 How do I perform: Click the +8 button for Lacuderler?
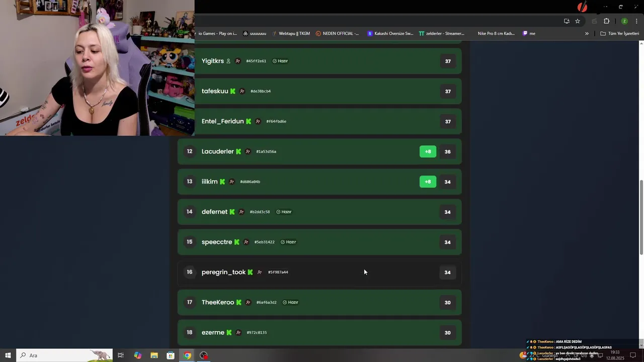tap(428, 151)
